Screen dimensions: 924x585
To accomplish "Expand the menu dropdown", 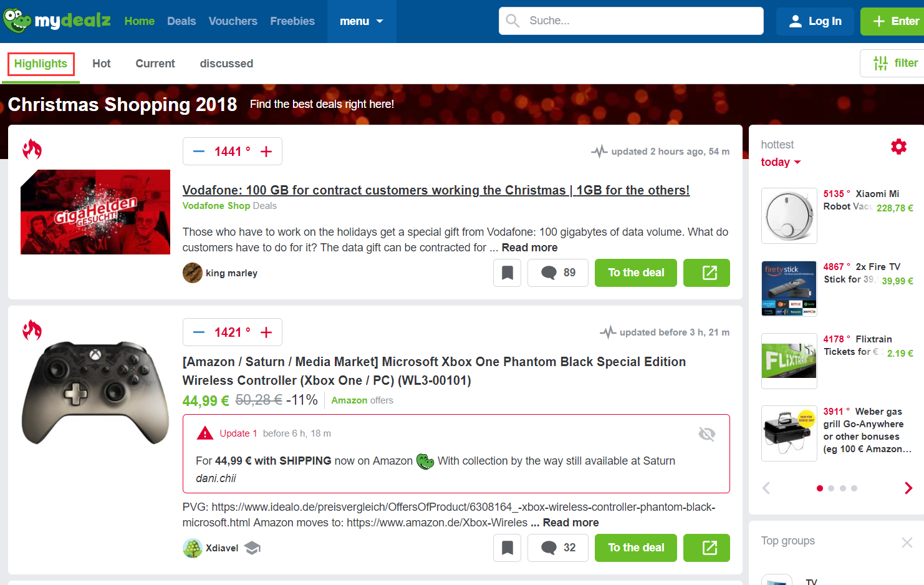I will tap(362, 21).
